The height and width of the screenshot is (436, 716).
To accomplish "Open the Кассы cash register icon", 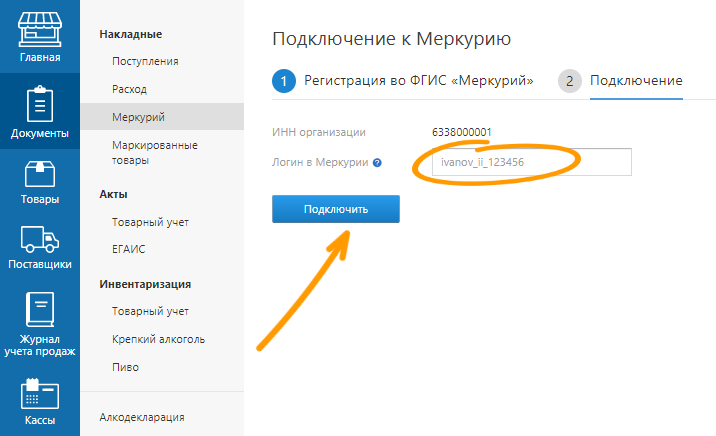I will (x=40, y=394).
